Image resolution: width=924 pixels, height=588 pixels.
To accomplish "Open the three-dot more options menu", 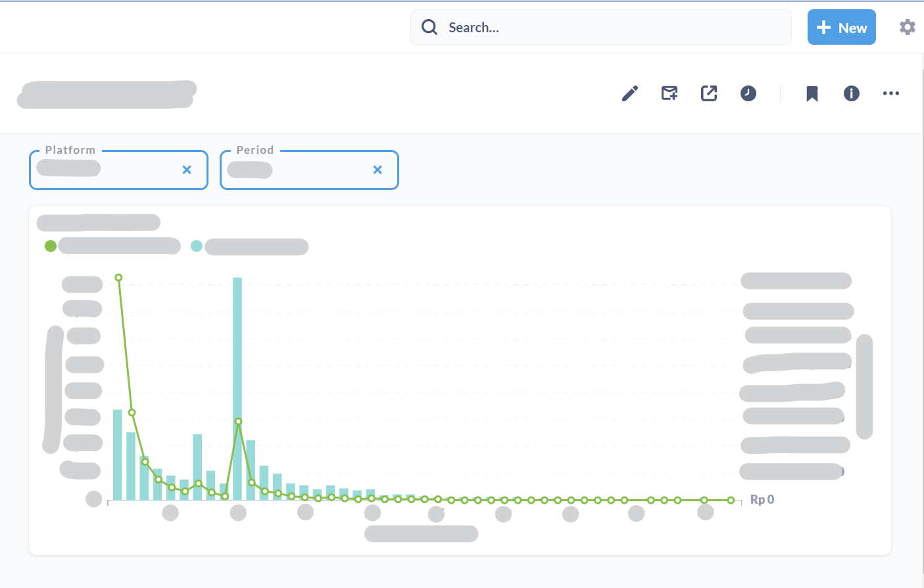I will (891, 93).
